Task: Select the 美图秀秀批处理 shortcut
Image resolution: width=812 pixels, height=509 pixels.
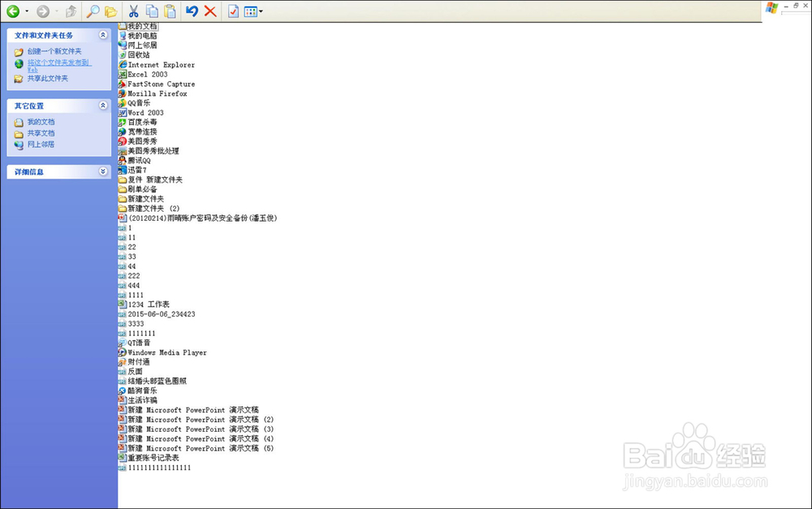Action: pyautogui.click(x=149, y=151)
